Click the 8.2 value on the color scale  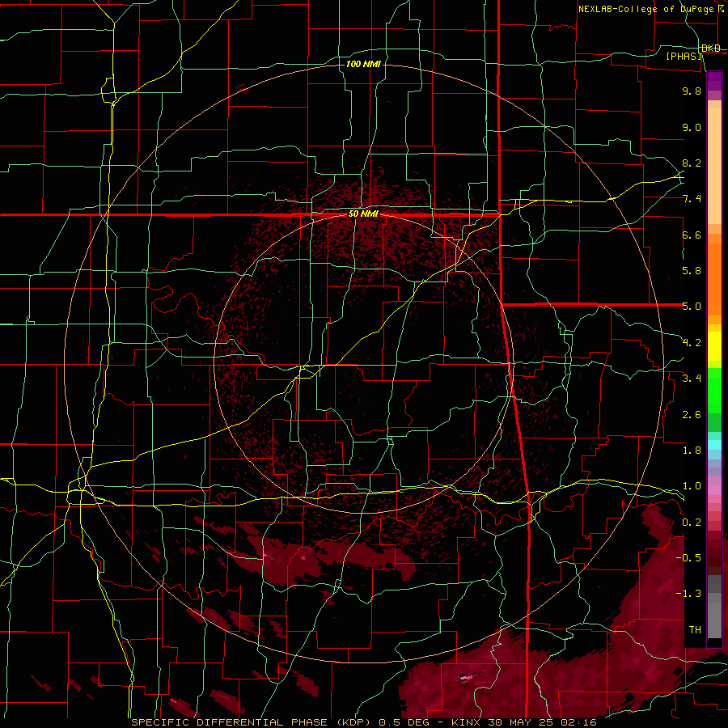tap(692, 163)
